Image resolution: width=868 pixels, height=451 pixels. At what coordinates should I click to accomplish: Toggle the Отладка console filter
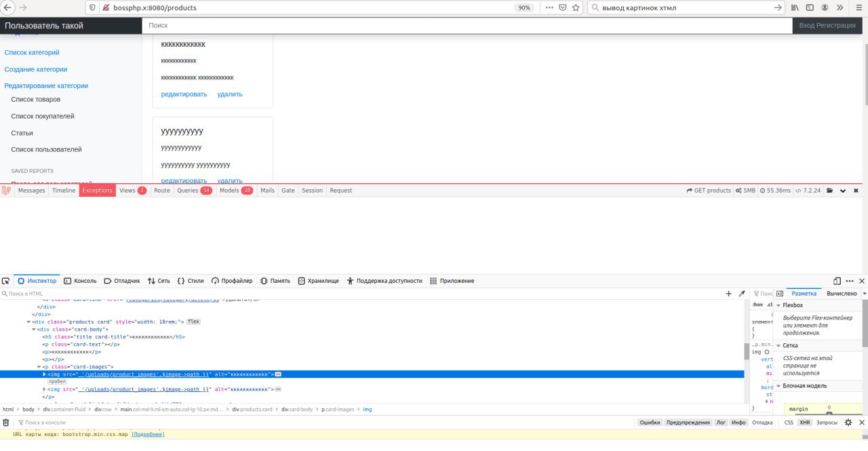pos(762,422)
